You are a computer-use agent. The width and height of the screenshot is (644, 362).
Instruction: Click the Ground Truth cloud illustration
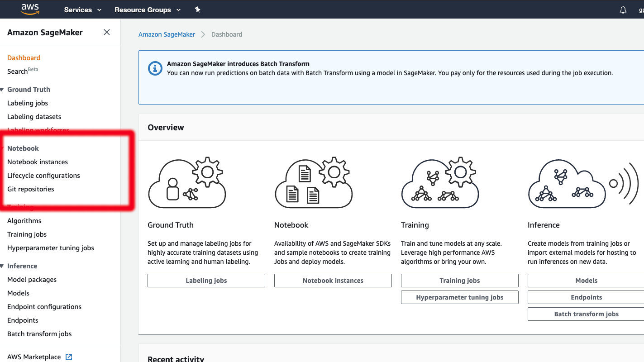[x=186, y=183]
